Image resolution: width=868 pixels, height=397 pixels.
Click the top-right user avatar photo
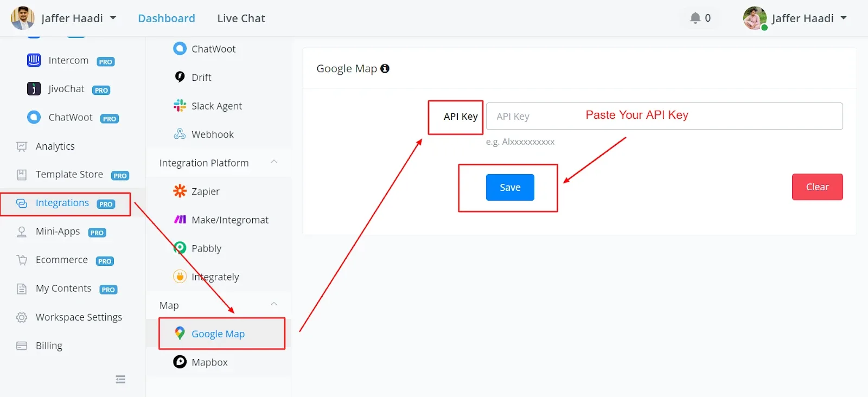[755, 18]
